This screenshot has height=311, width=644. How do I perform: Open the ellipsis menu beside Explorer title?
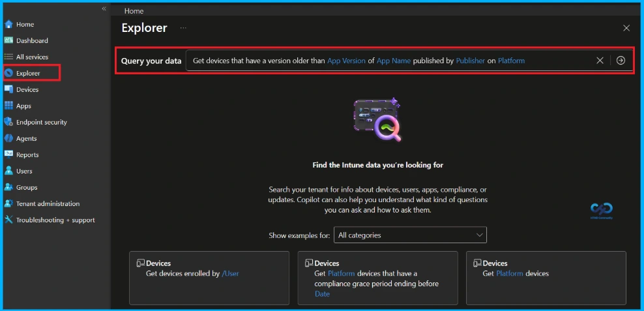183,28
